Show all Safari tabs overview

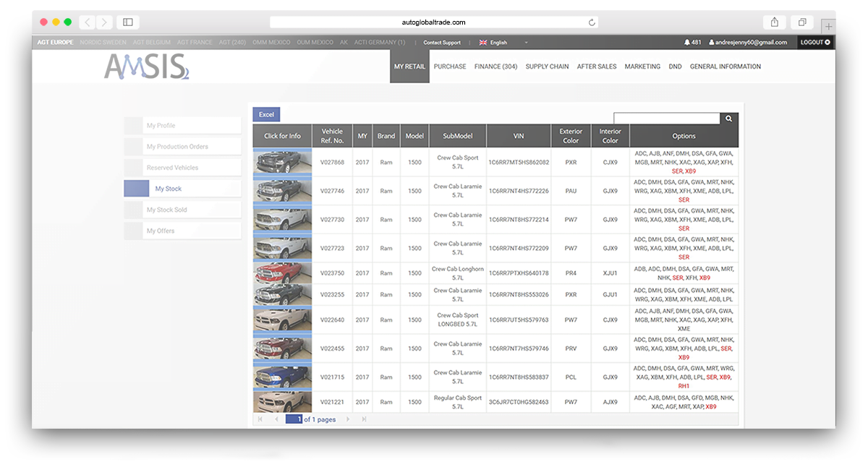point(802,22)
